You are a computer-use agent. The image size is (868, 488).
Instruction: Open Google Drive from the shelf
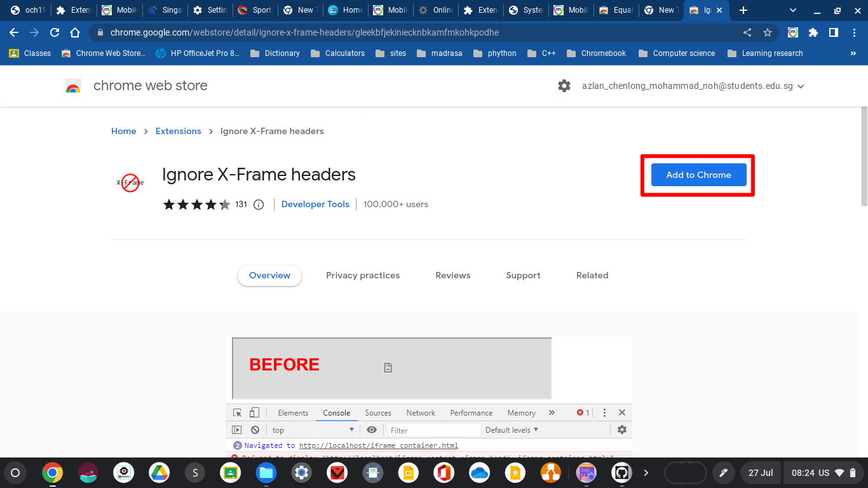(159, 473)
